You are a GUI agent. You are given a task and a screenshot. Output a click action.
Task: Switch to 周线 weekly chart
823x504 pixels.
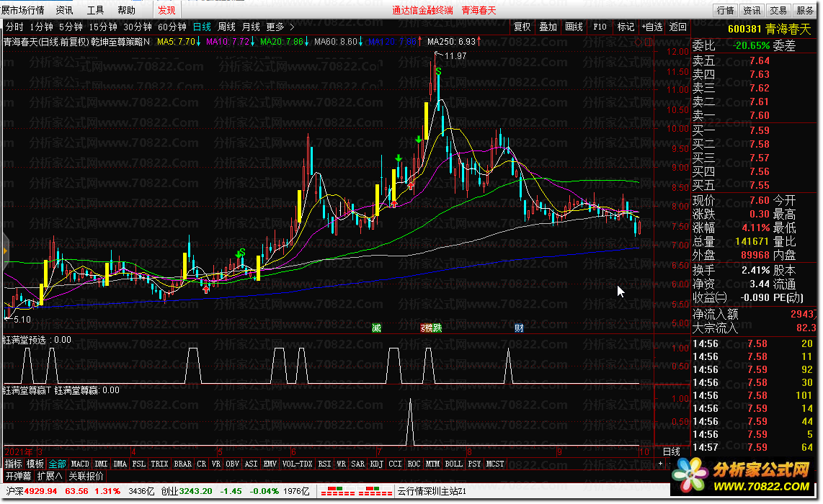click(227, 27)
